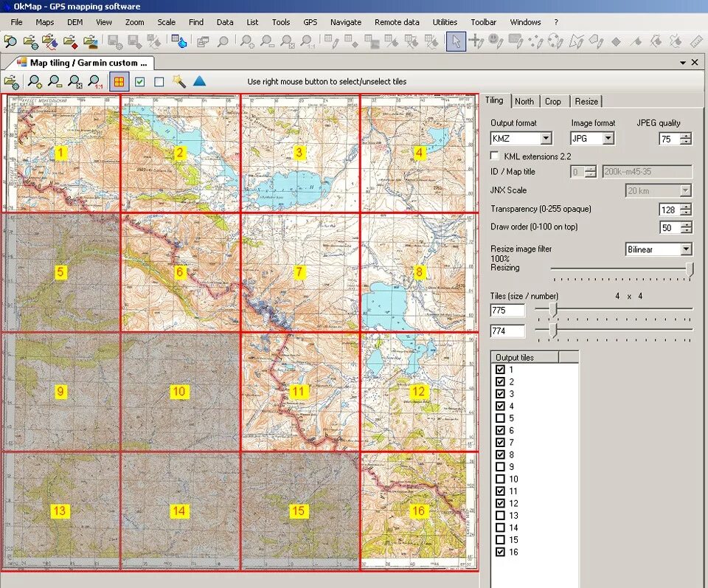The width and height of the screenshot is (708, 588).
Task: Increase Draw order with up spinner arrow
Action: (686, 224)
